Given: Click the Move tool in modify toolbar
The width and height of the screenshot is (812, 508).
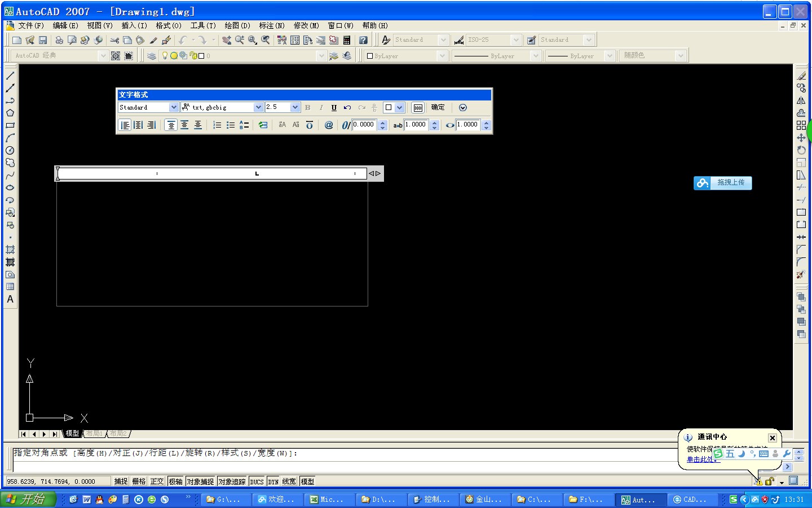Looking at the screenshot, I should coord(801,138).
